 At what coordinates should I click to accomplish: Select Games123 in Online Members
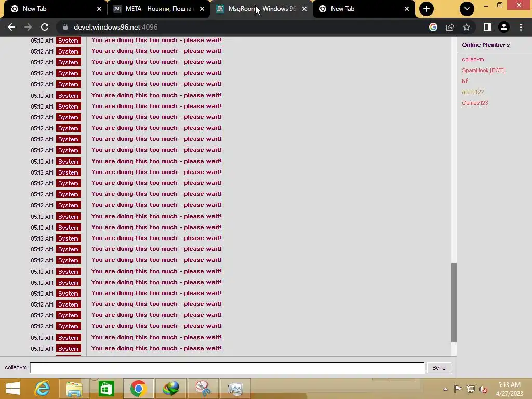(475, 103)
